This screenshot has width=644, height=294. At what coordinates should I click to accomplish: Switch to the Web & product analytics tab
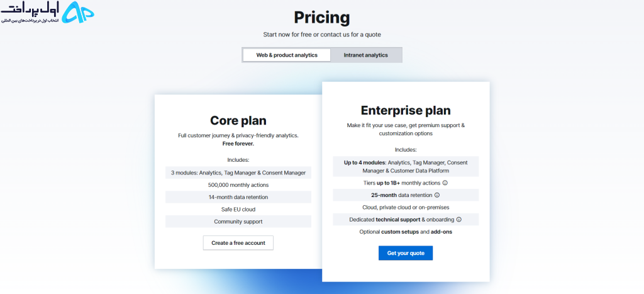[287, 55]
